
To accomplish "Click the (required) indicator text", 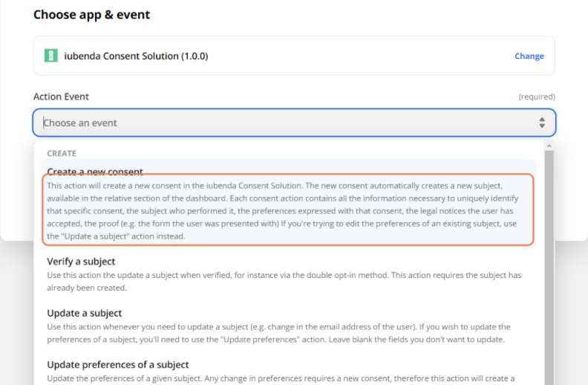I will (536, 97).
